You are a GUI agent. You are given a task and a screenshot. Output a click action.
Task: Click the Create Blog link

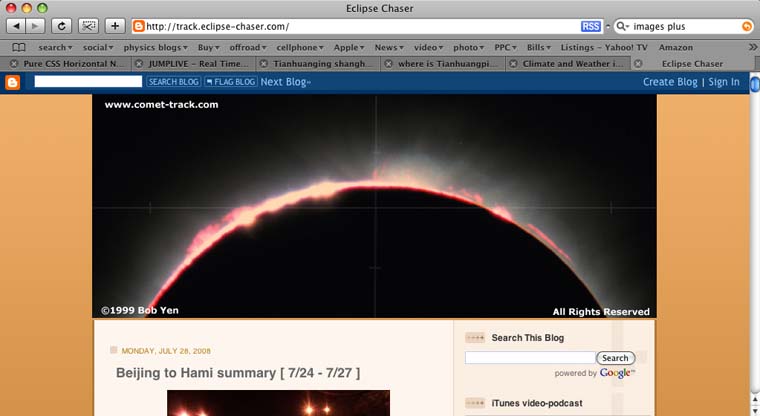(670, 82)
